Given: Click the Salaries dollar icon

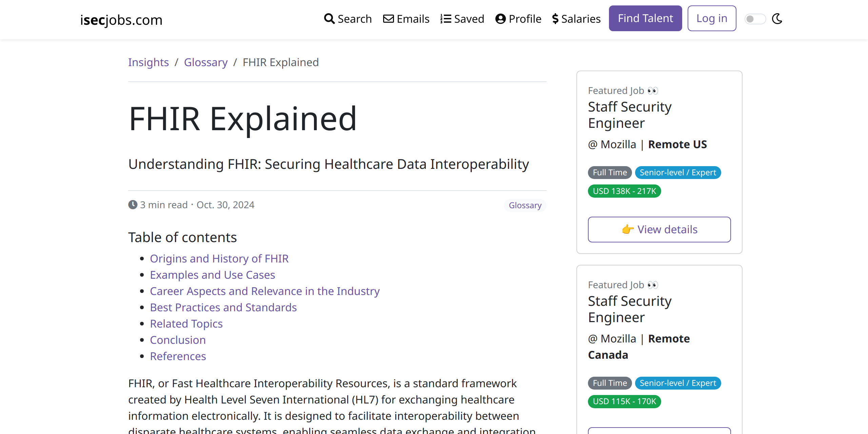Looking at the screenshot, I should point(555,19).
